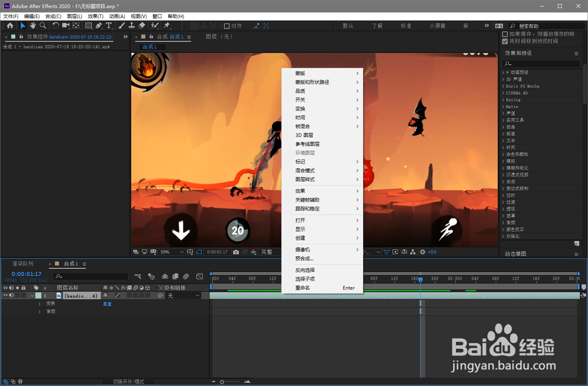The height and width of the screenshot is (386, 588).
Task: Click the Draft 3D icon in timeline
Action: click(151, 276)
